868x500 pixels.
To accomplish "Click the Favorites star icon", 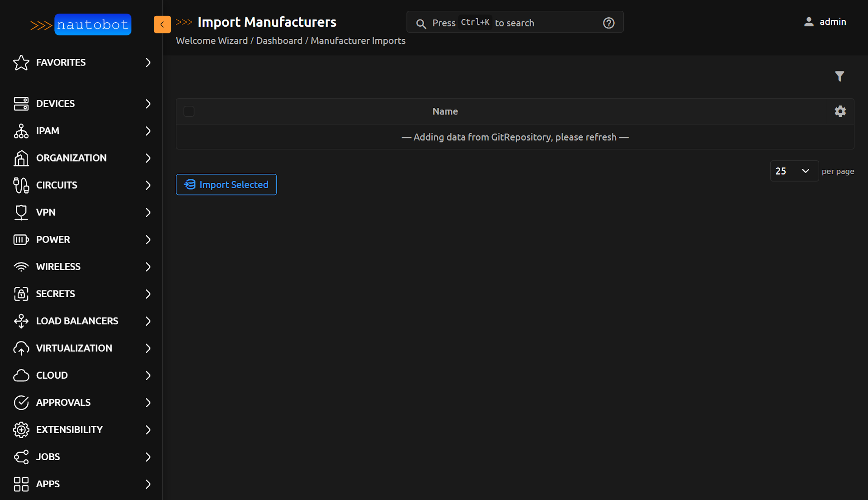I will click(21, 62).
